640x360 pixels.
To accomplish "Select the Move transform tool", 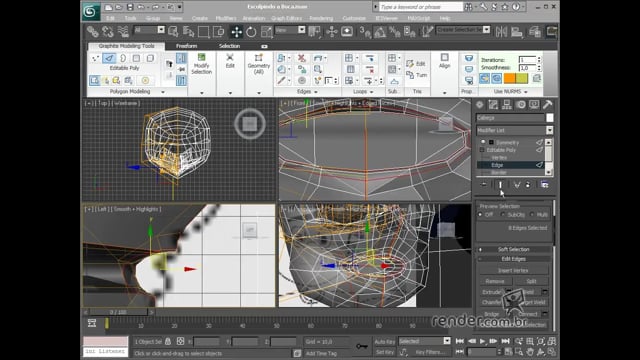I will point(236,31).
